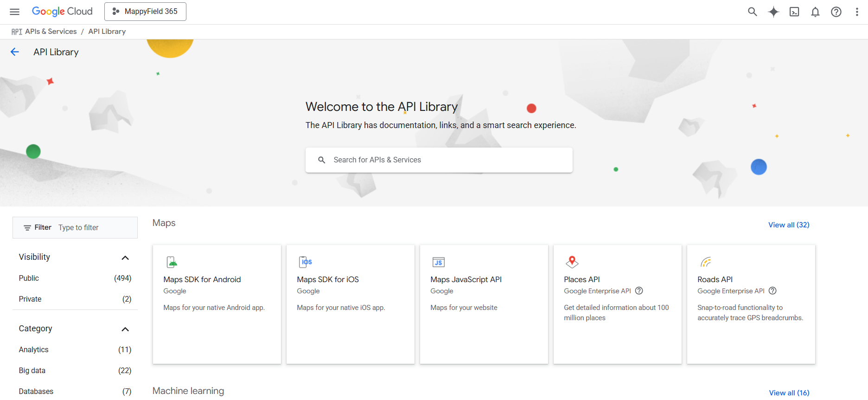
Task: Click the Roads API icon
Action: click(706, 262)
